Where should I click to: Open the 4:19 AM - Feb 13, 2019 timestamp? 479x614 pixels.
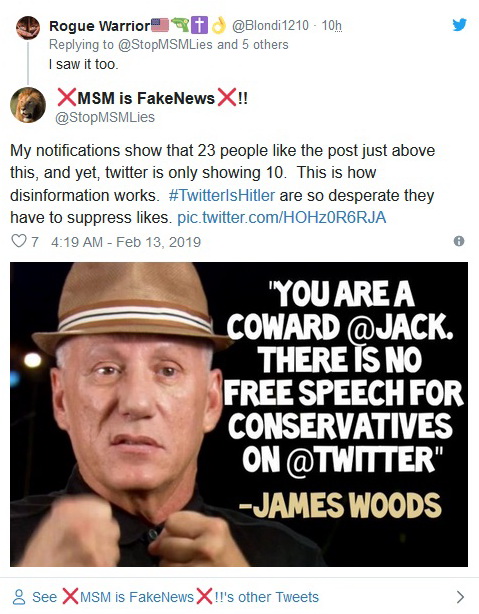coord(126,242)
